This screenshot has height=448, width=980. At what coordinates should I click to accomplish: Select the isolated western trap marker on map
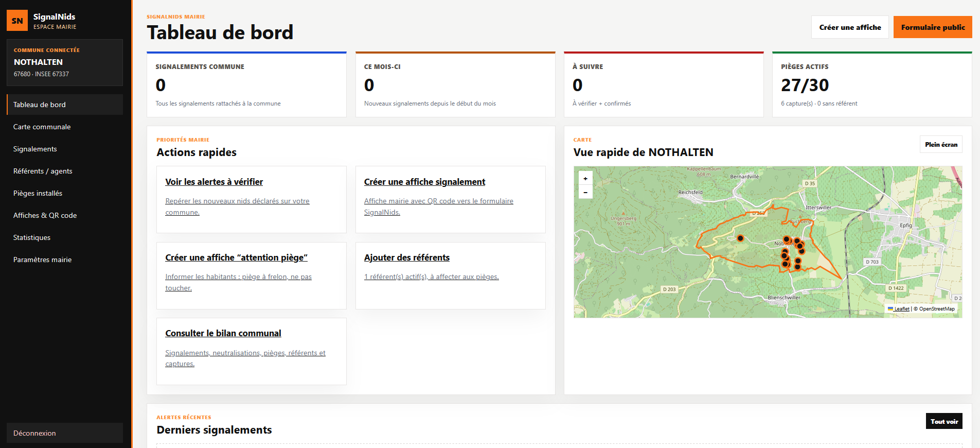click(740, 238)
